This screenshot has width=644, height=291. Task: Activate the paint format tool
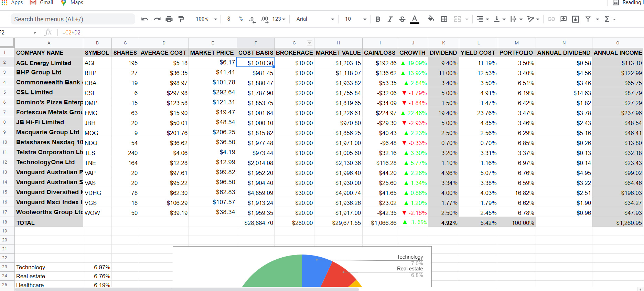coord(181,19)
